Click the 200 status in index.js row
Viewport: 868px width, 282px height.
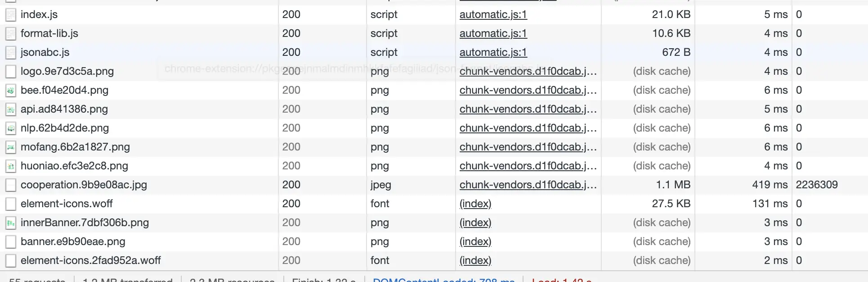pyautogui.click(x=291, y=14)
